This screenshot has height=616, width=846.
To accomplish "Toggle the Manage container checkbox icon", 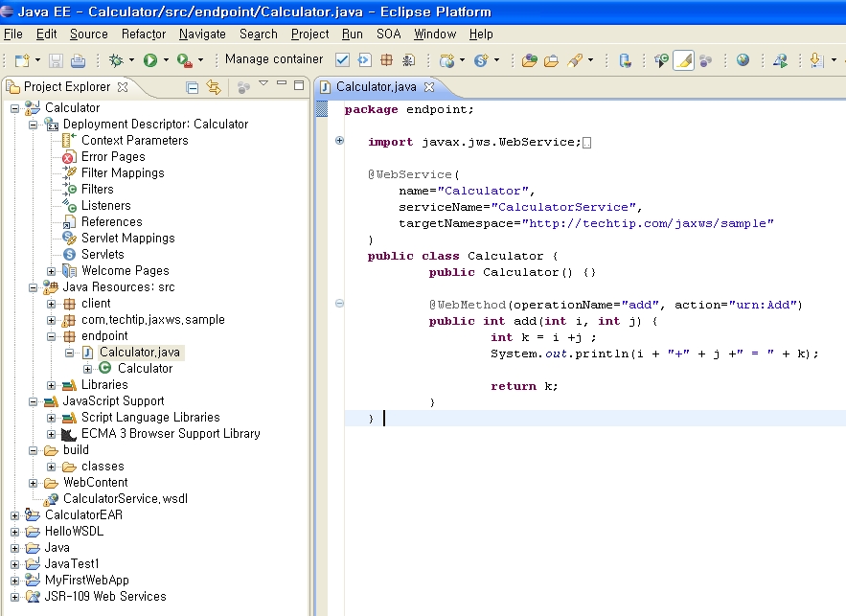I will (x=342, y=60).
